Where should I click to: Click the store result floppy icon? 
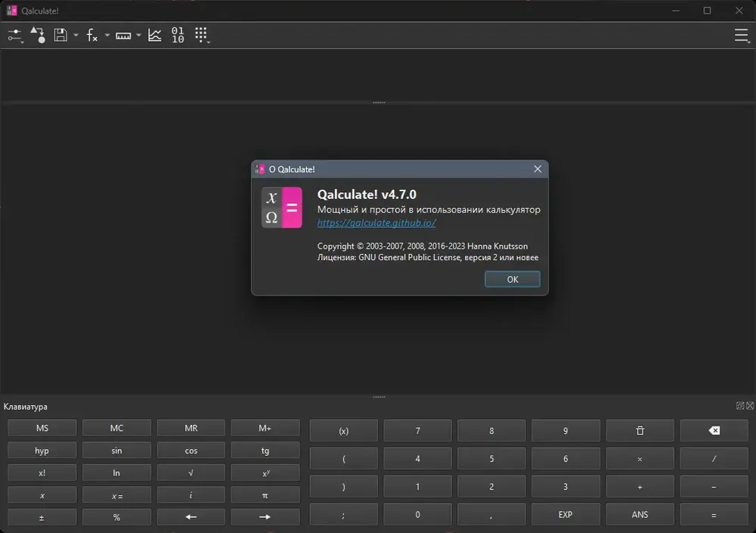click(60, 36)
